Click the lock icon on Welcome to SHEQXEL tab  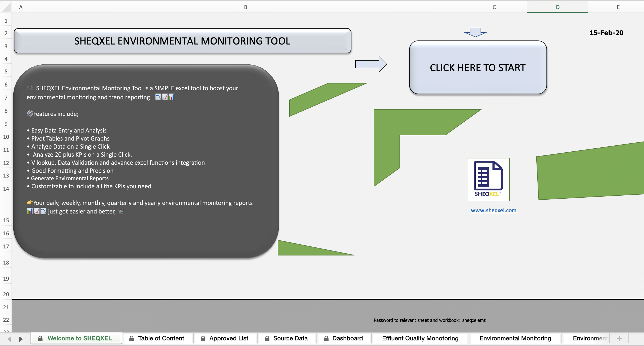coord(40,338)
